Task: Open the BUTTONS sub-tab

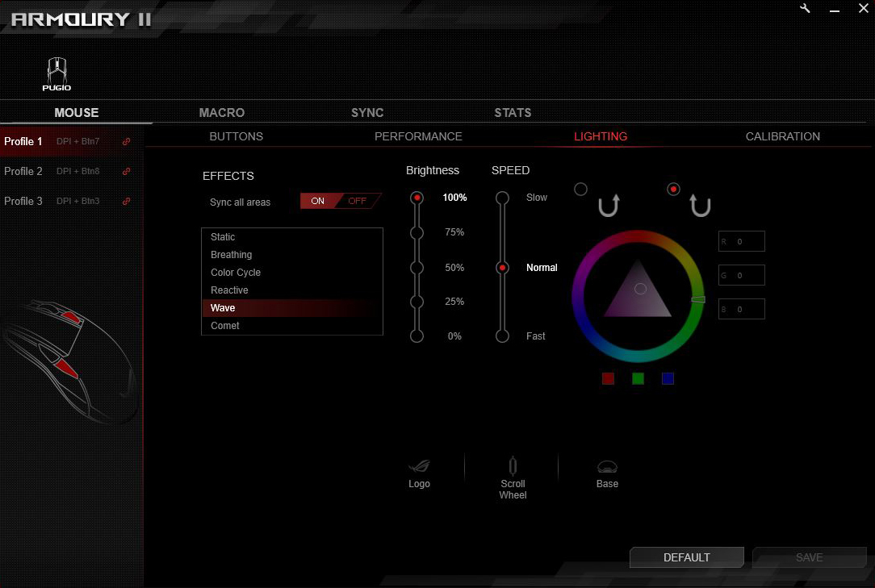Action: 236,136
